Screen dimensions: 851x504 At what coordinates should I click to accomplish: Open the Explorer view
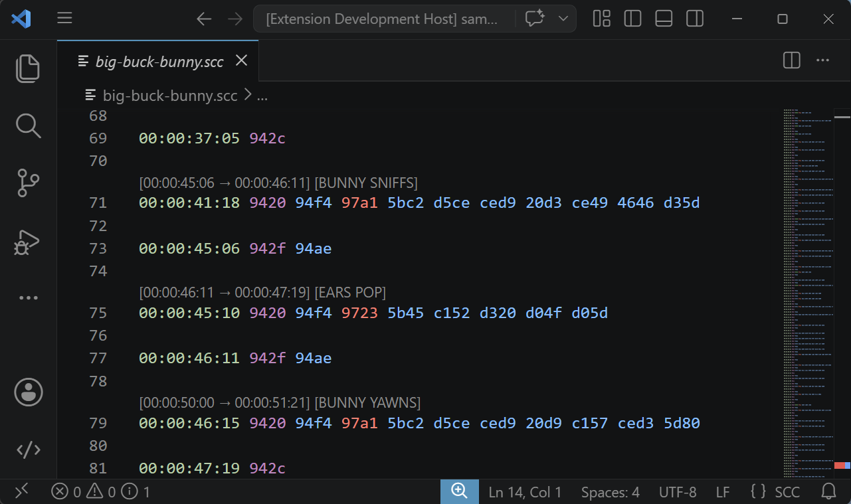pyautogui.click(x=28, y=68)
